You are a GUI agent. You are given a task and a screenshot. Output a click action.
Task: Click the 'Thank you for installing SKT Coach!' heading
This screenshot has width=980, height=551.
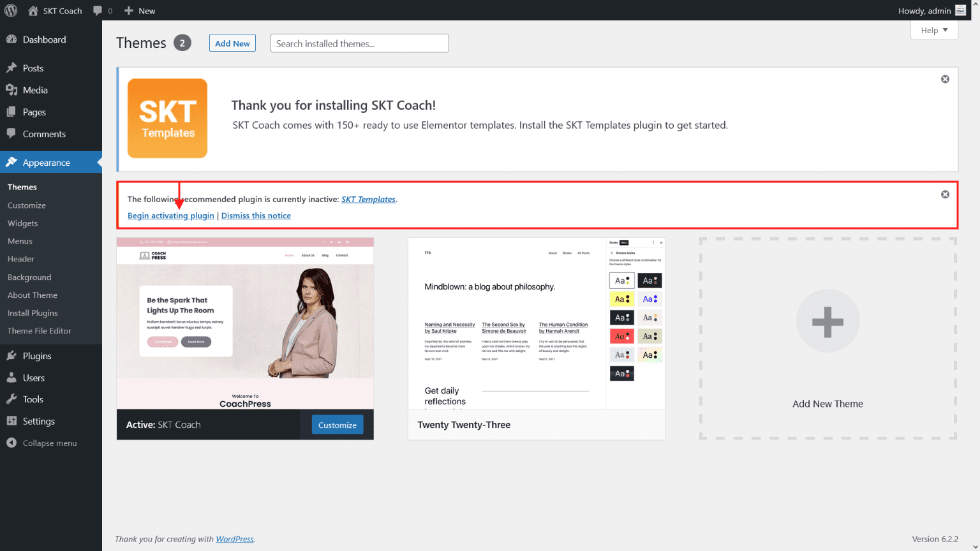(x=334, y=105)
